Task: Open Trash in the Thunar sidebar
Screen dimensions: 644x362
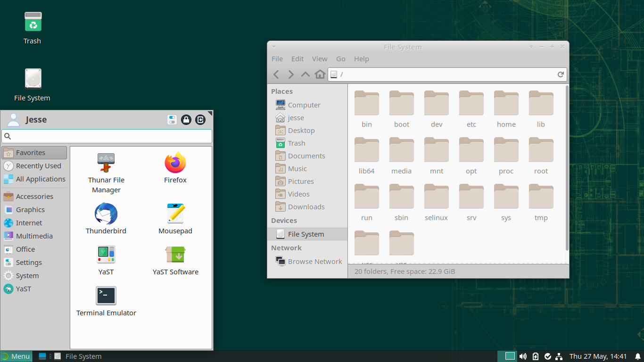Action: 307,143
